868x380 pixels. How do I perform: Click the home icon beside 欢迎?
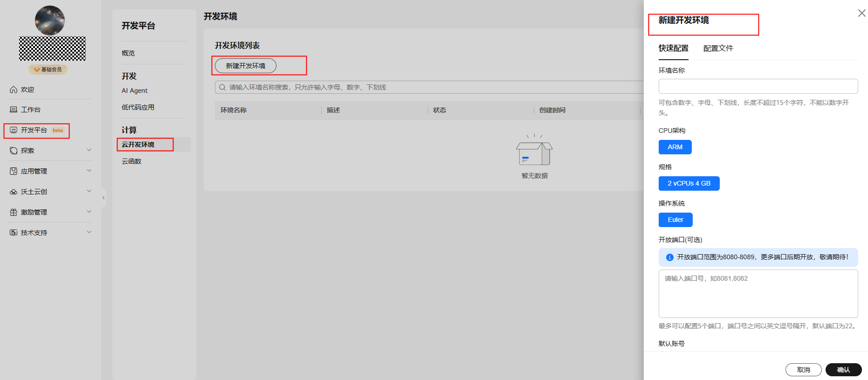click(x=14, y=90)
